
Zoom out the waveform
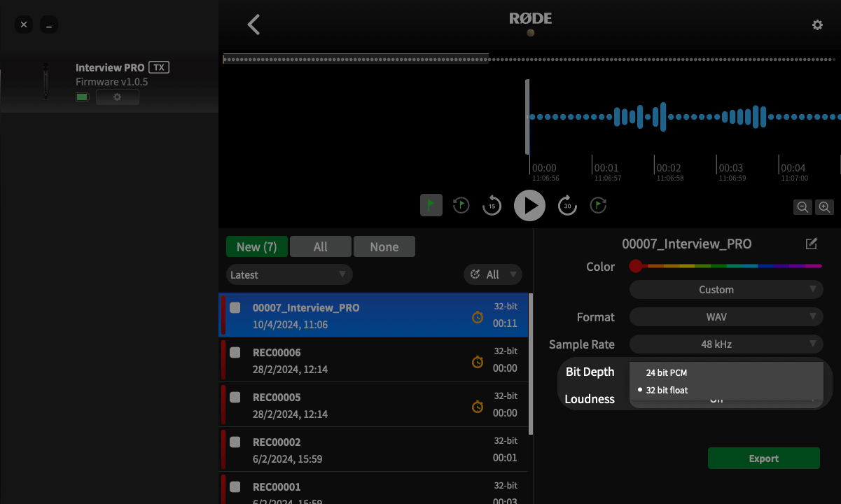(x=802, y=207)
